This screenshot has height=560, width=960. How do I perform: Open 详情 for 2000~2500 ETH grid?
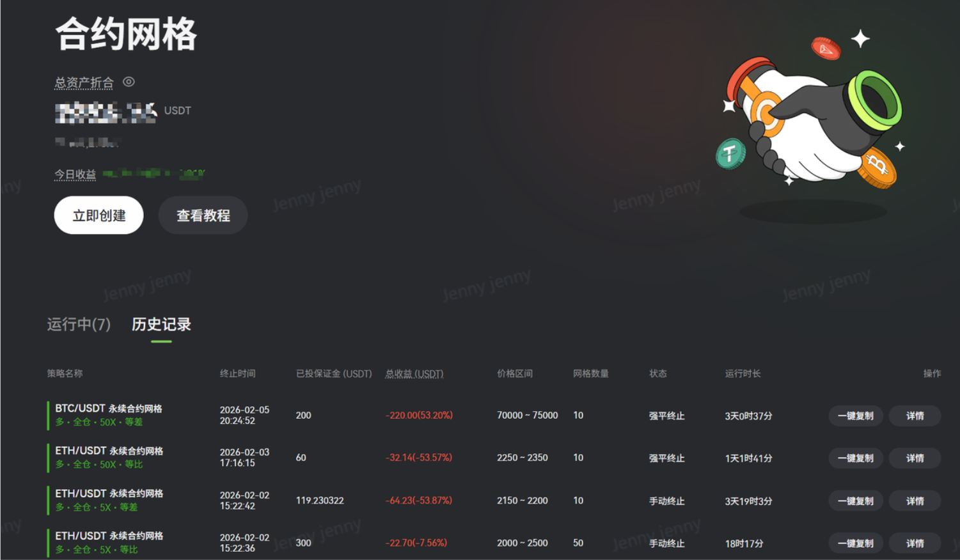[x=915, y=543]
